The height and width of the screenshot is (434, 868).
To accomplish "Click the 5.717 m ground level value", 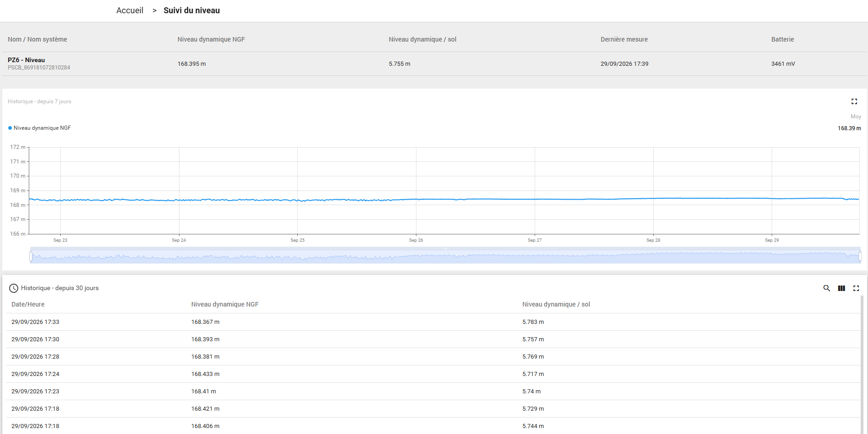I will click(x=533, y=374).
